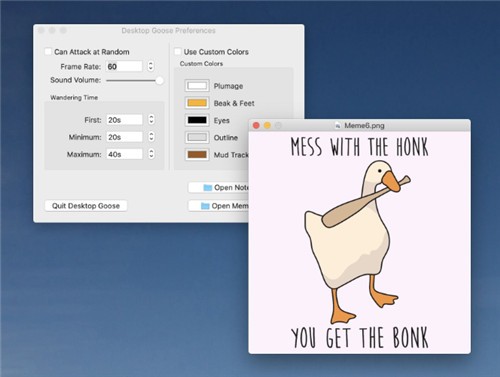Enable Can Attack at Random checkbox
This screenshot has width=500, height=377.
[x=48, y=52]
